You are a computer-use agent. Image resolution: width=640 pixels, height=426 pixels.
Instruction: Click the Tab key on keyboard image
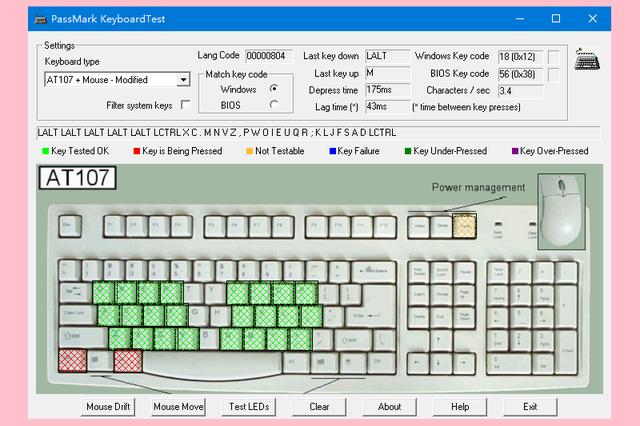pos(76,293)
